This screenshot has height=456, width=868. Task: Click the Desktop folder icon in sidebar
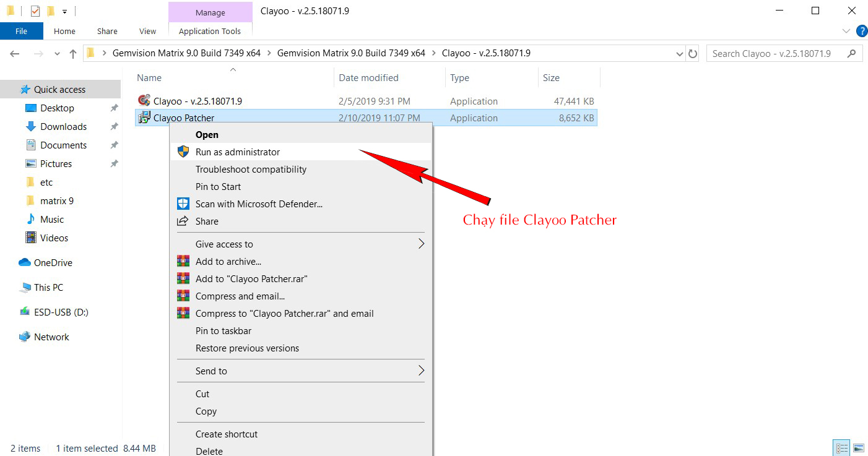(31, 108)
